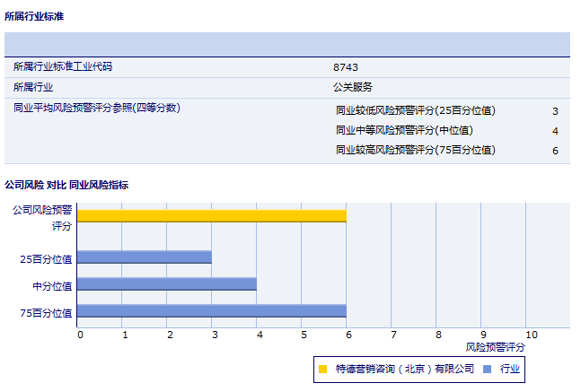Click the 行业 legend label
The height and width of the screenshot is (392, 581).
pyautogui.click(x=510, y=369)
